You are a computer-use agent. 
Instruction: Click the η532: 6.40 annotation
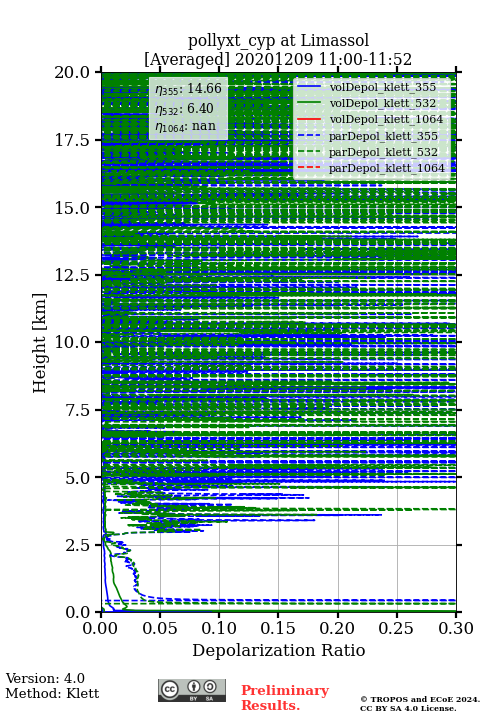184,108
